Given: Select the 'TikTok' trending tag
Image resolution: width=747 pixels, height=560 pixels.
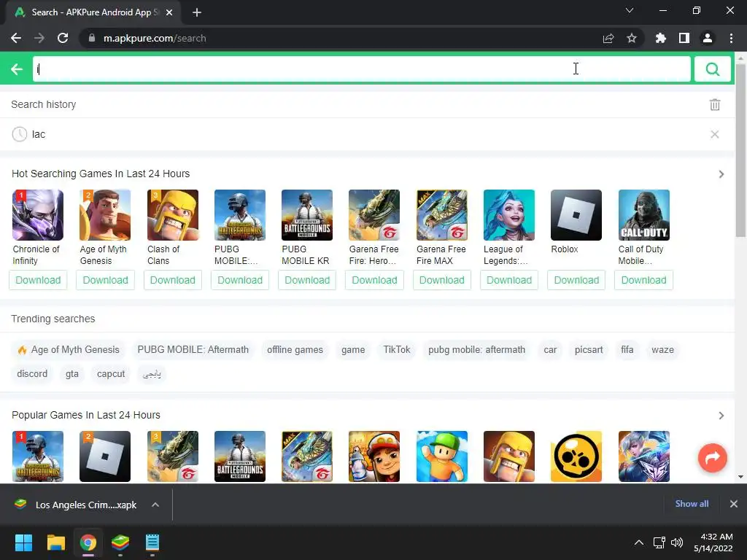Looking at the screenshot, I should [x=397, y=350].
